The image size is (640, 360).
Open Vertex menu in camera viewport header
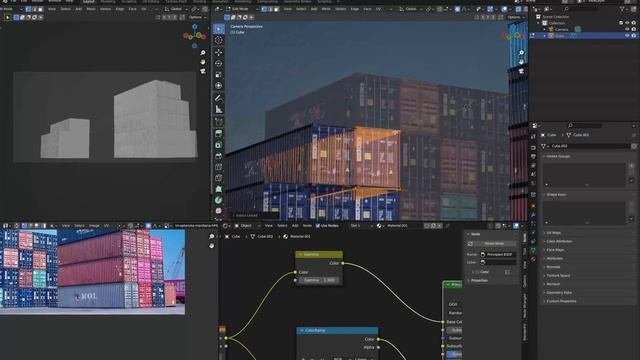pos(340,9)
